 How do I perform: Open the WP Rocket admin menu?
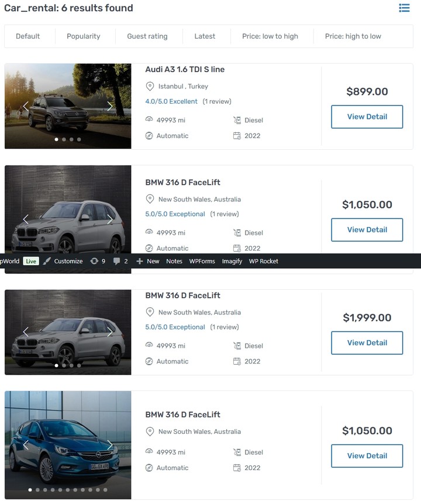(263, 261)
